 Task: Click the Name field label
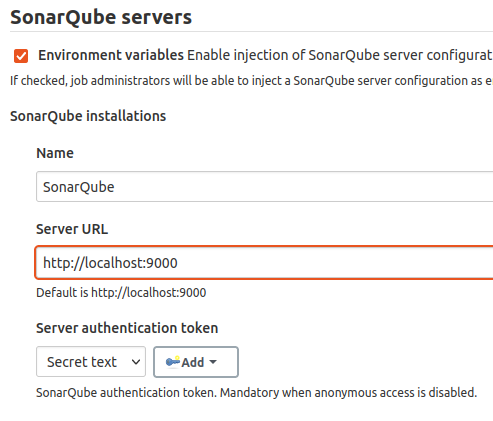coord(55,153)
